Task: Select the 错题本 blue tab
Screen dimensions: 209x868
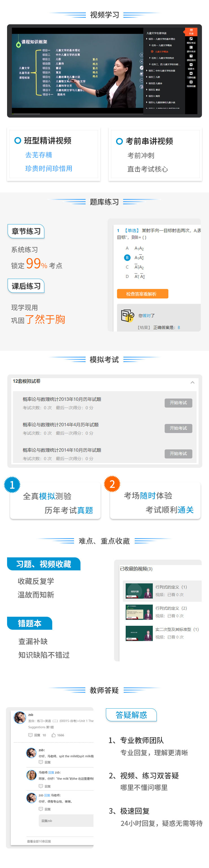Action: 30,623
